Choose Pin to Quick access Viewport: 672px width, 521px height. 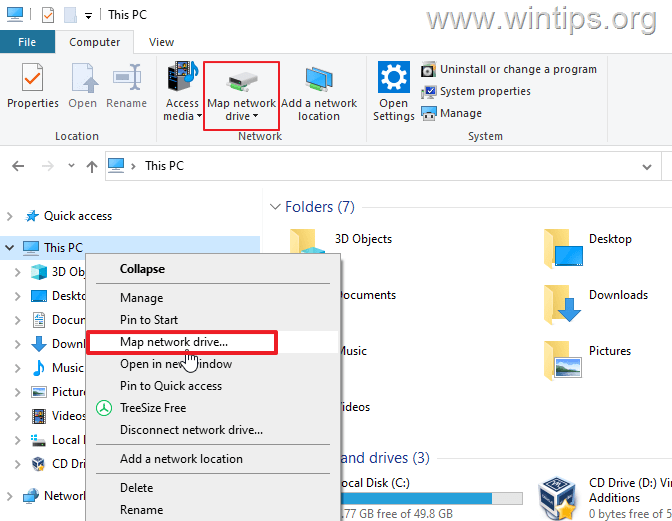pos(213,386)
